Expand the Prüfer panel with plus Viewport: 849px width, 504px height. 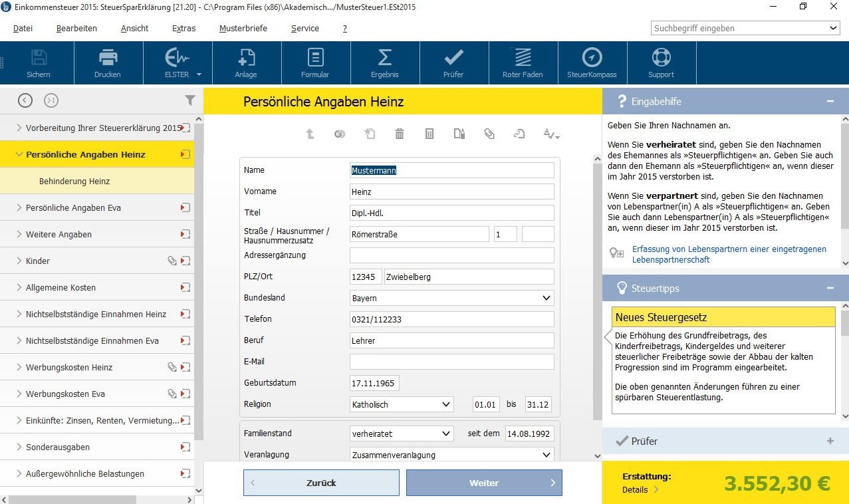click(x=830, y=441)
